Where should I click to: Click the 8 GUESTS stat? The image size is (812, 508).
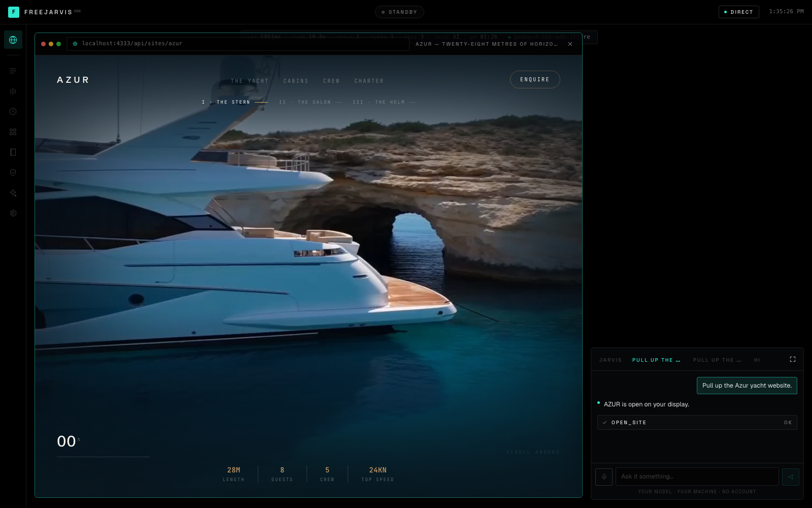coord(282,474)
